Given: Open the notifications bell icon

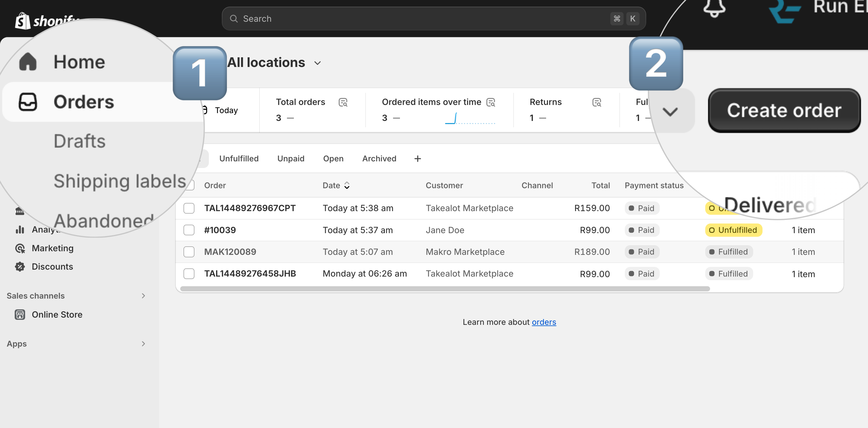Looking at the screenshot, I should [714, 8].
